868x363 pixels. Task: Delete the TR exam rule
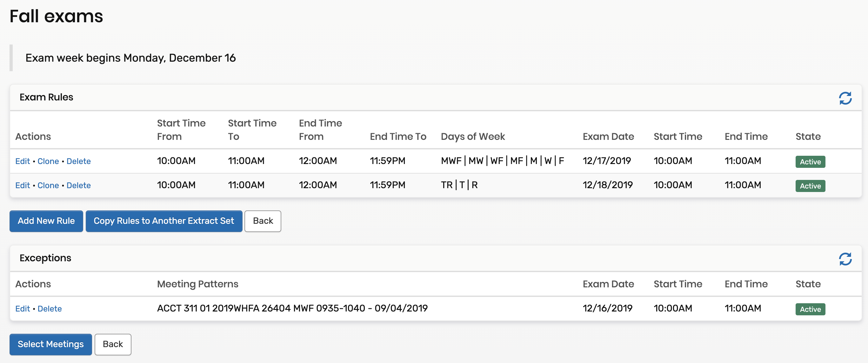pos(78,186)
